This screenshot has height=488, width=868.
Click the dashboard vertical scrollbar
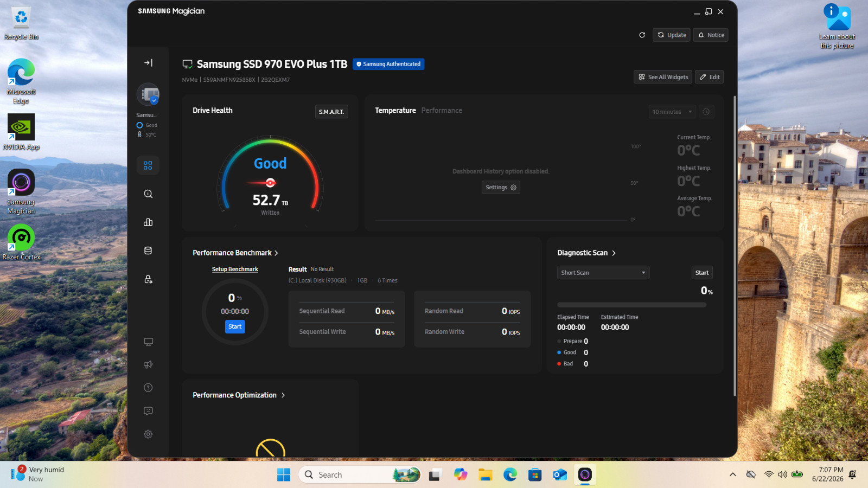(x=735, y=247)
